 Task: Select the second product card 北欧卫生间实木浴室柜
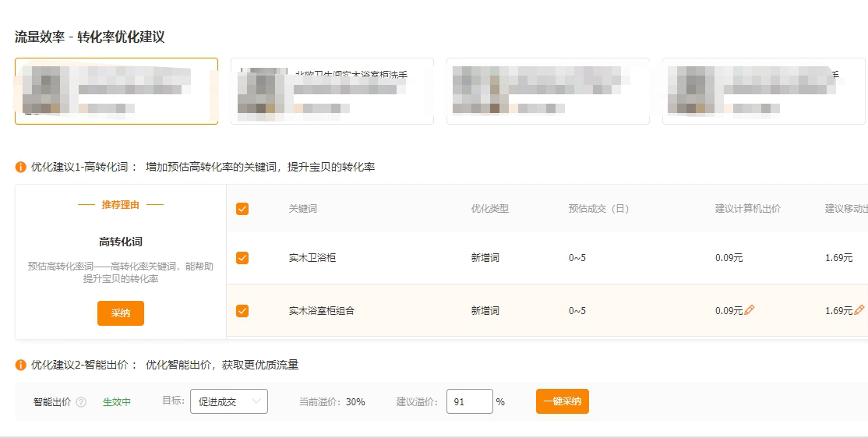[332, 91]
